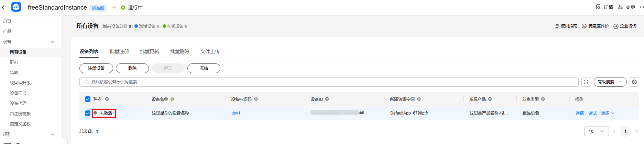Collapse the 设备 sidebar section
The width and height of the screenshot is (644, 144).
point(53,42)
